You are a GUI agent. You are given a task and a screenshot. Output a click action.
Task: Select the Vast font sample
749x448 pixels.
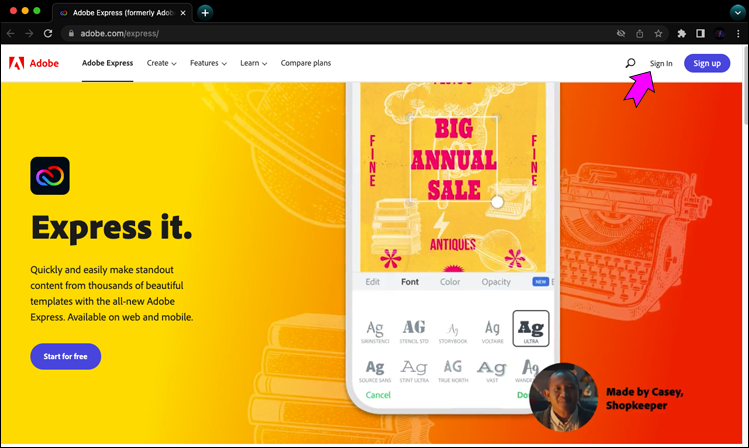(492, 371)
